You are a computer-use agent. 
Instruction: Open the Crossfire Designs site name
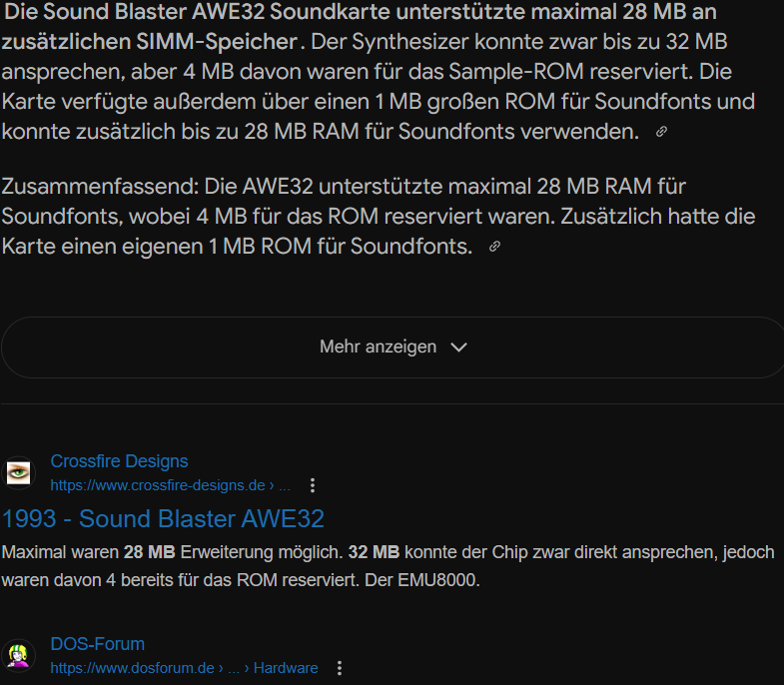click(119, 461)
